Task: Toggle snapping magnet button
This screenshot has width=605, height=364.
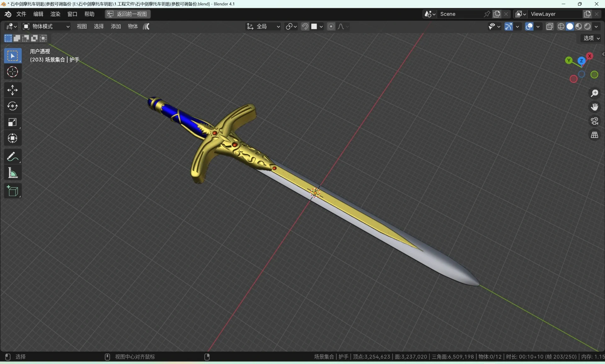Action: click(305, 26)
